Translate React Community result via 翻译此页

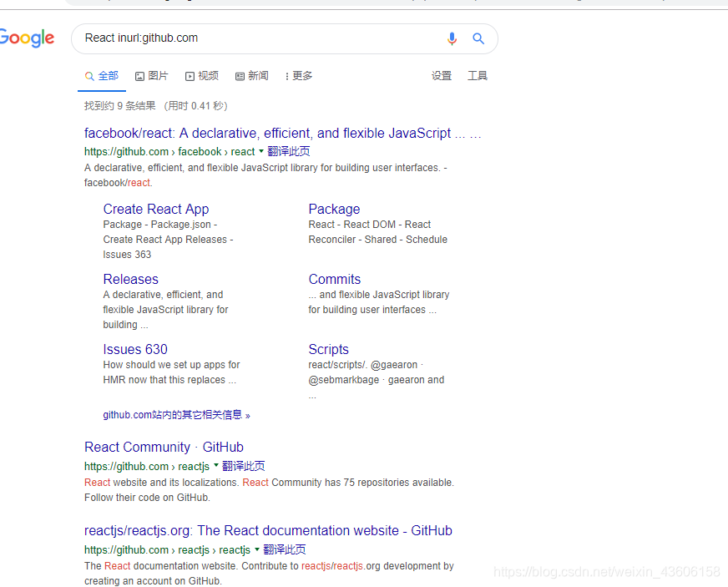tap(243, 466)
